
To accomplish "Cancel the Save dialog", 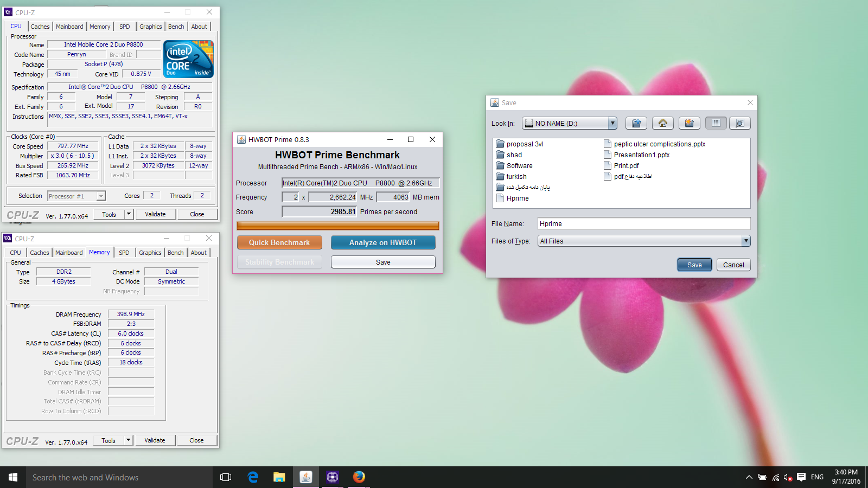I will point(733,265).
